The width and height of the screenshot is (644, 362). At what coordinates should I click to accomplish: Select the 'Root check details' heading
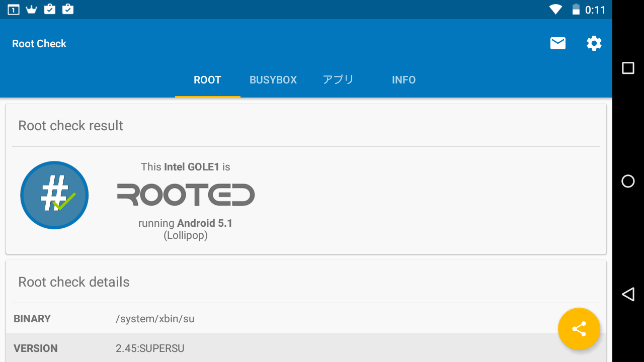coord(74,282)
